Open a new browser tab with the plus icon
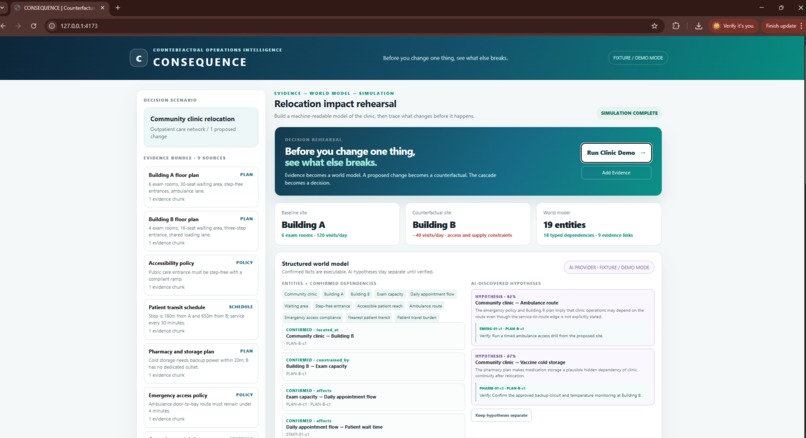Image resolution: width=806 pixels, height=438 pixels. 118,8
